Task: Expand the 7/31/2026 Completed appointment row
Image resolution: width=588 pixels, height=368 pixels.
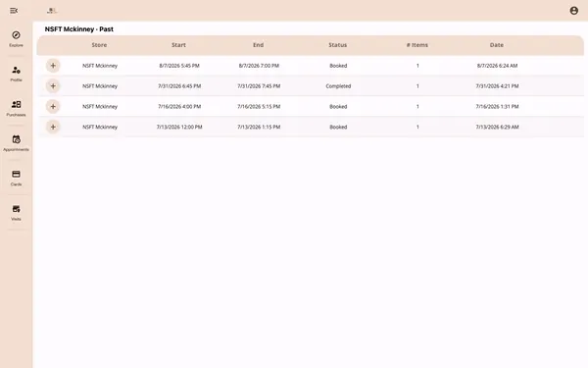Action: click(53, 86)
